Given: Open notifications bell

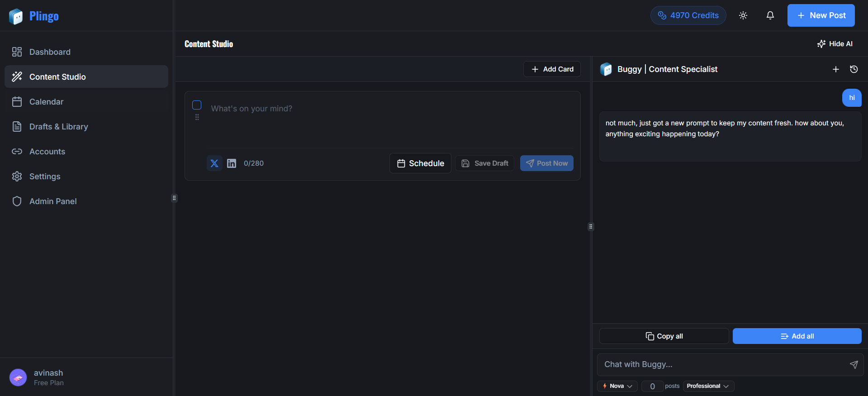Looking at the screenshot, I should coord(770,15).
